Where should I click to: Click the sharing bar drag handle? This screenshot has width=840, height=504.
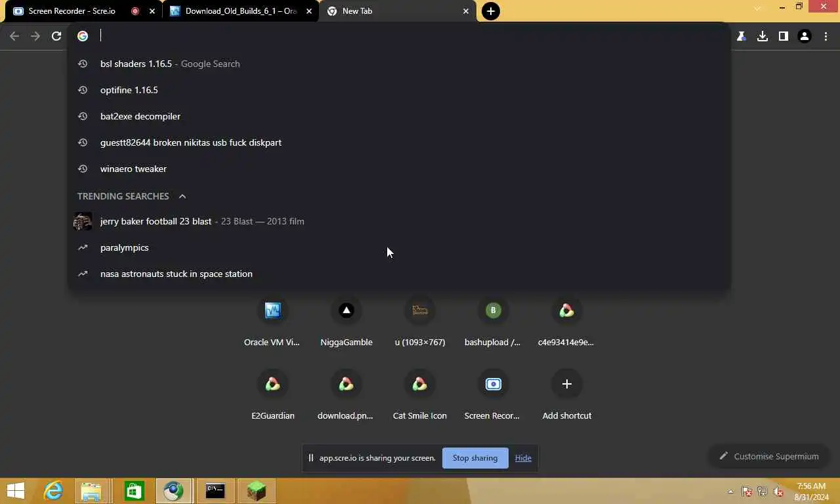click(310, 458)
